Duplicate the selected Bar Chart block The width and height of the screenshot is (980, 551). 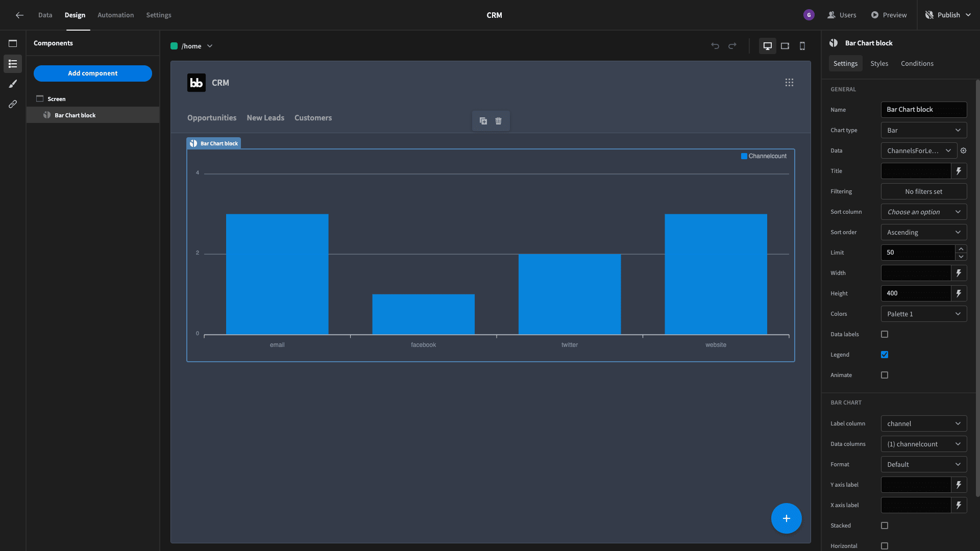pyautogui.click(x=483, y=121)
